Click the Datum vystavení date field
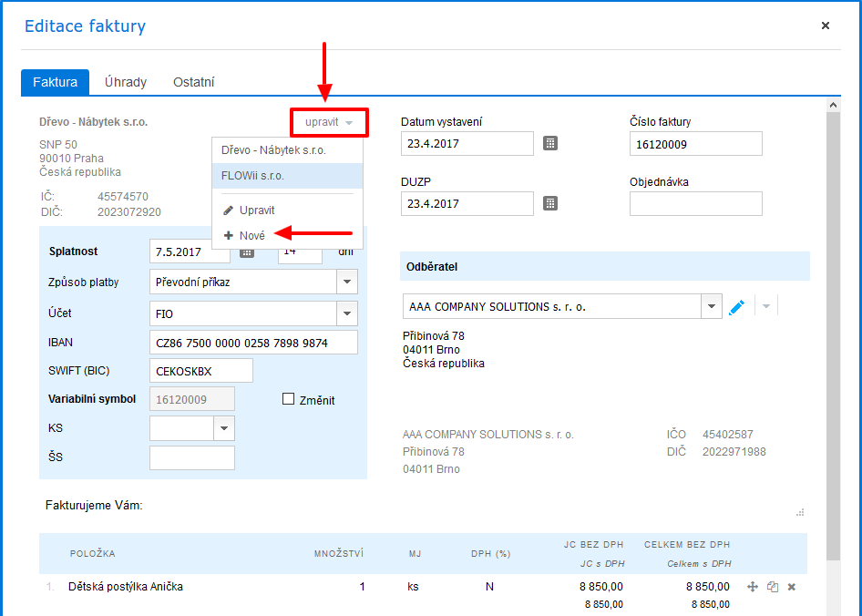The width and height of the screenshot is (862, 616). pos(467,144)
